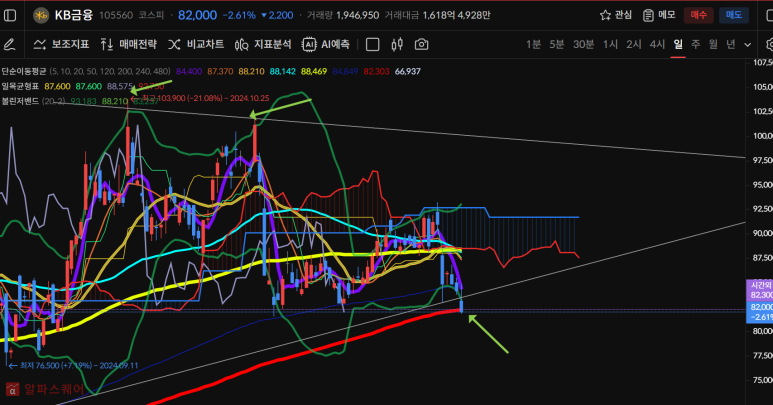Select the drawing pencil tool

click(9, 45)
